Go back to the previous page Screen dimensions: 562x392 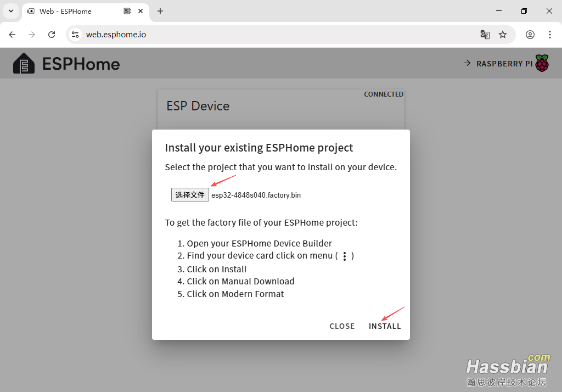point(12,35)
